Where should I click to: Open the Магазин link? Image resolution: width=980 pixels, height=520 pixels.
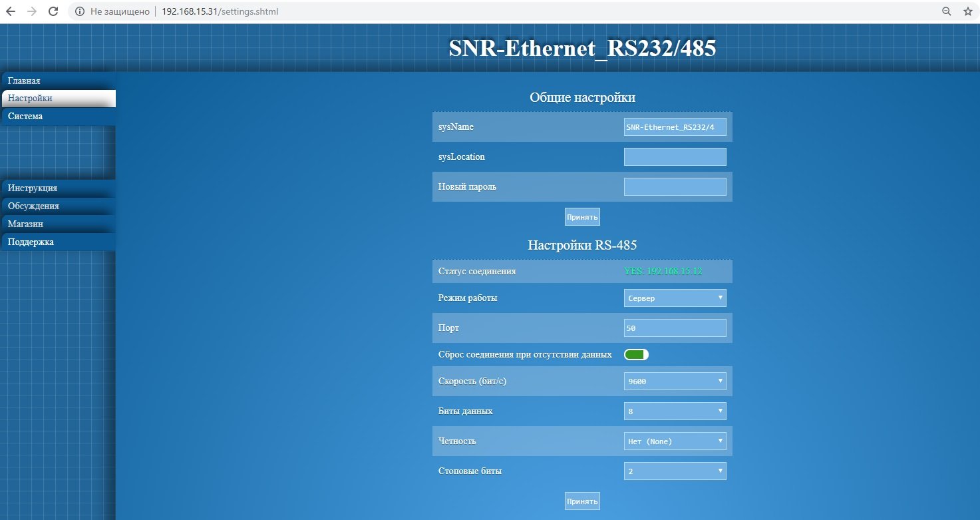coord(58,224)
